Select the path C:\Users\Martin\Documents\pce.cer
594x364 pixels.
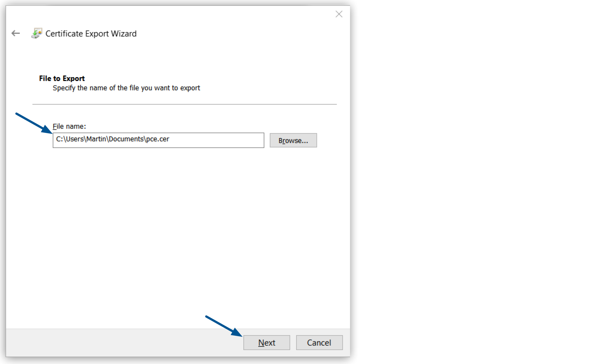click(x=112, y=139)
